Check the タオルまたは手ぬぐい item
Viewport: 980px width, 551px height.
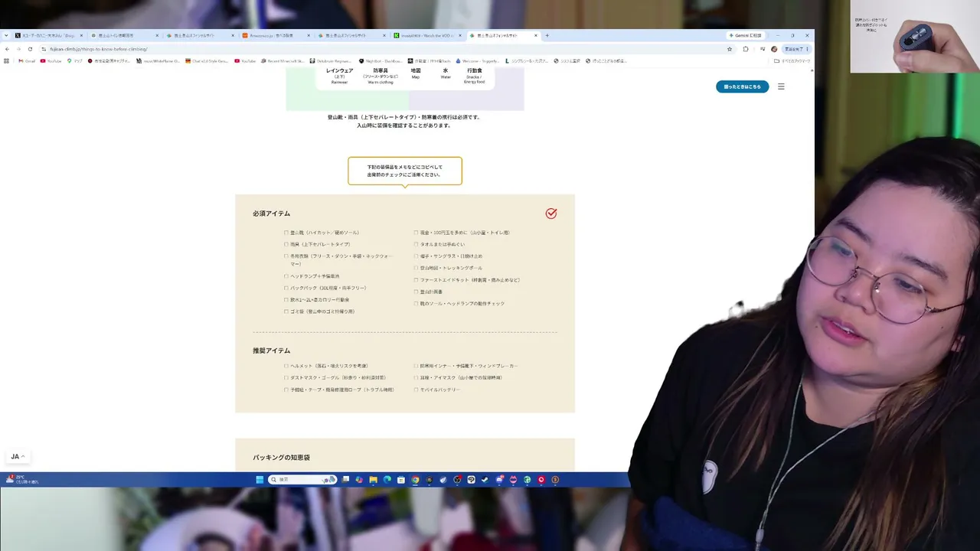coord(416,244)
